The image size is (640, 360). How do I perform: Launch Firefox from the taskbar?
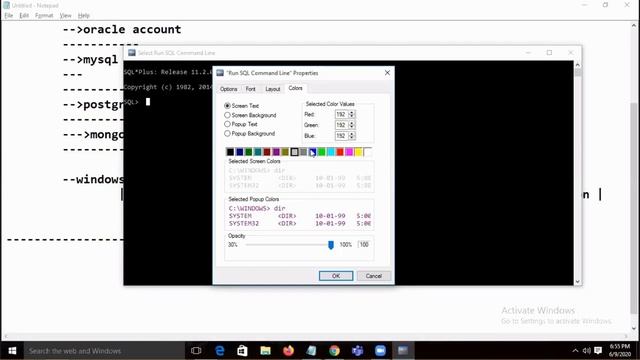[289, 351]
